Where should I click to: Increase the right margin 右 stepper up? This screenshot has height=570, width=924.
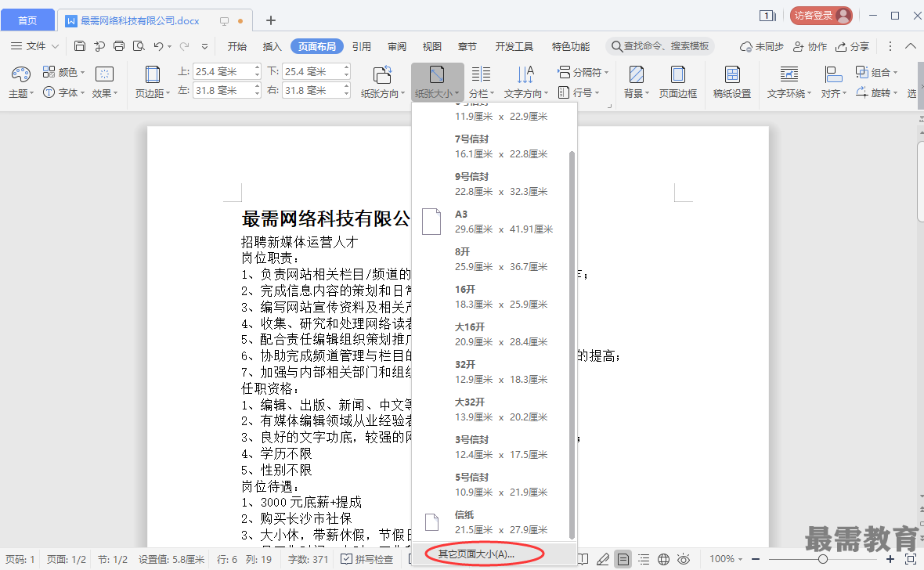(x=346, y=87)
